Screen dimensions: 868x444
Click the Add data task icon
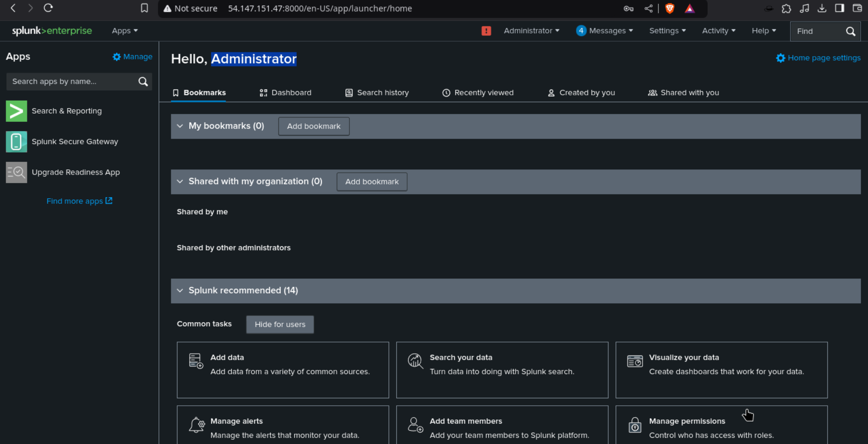196,361
